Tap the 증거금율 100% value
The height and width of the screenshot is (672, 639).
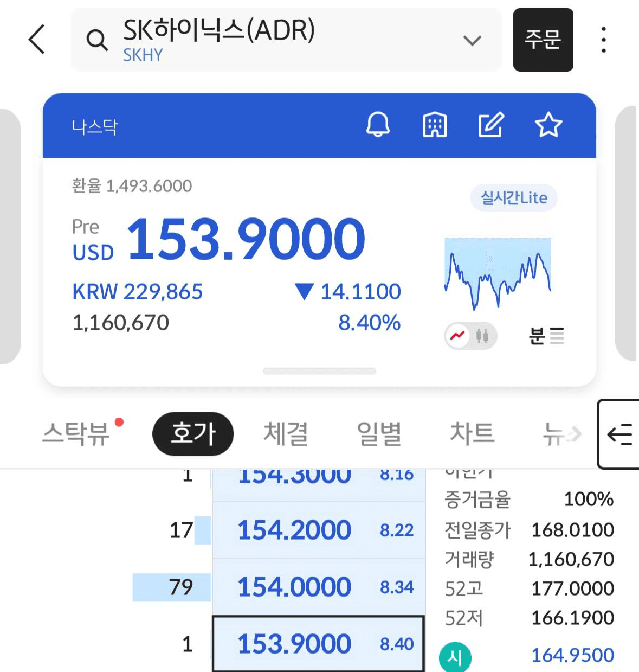(589, 499)
